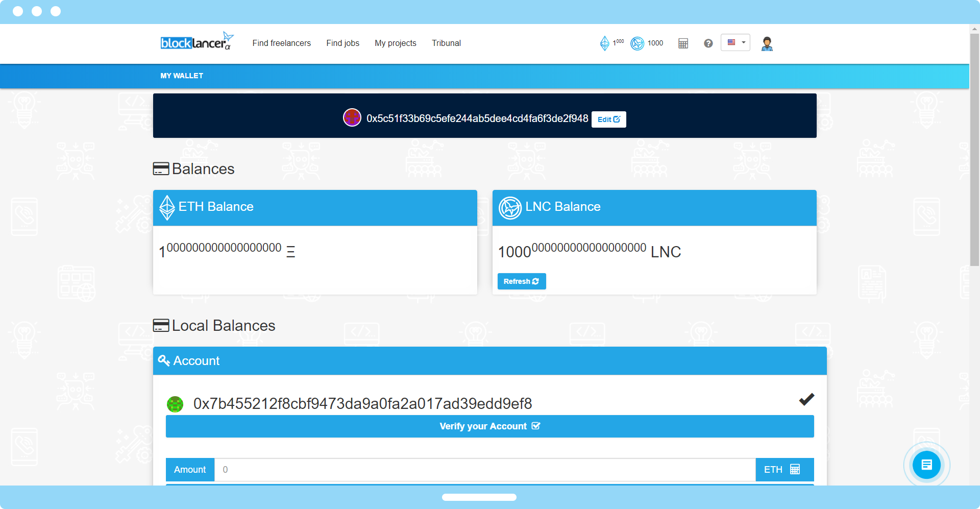
Task: Click the MY WALLET header label
Action: click(182, 76)
